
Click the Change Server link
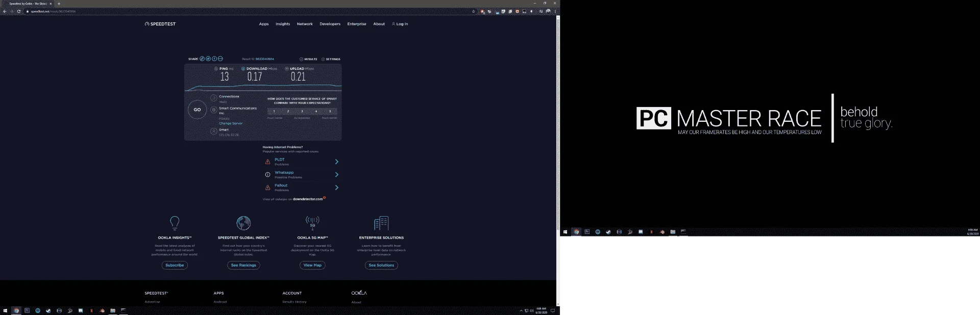[231, 123]
